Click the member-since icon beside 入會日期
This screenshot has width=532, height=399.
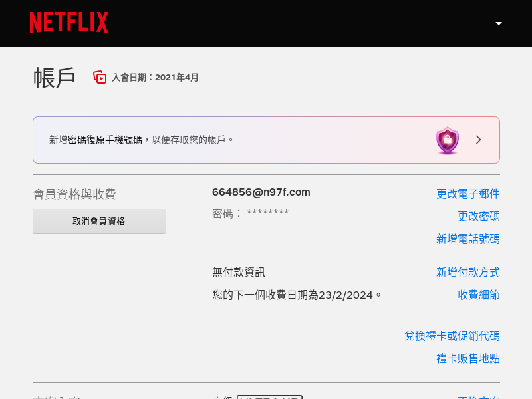point(100,77)
